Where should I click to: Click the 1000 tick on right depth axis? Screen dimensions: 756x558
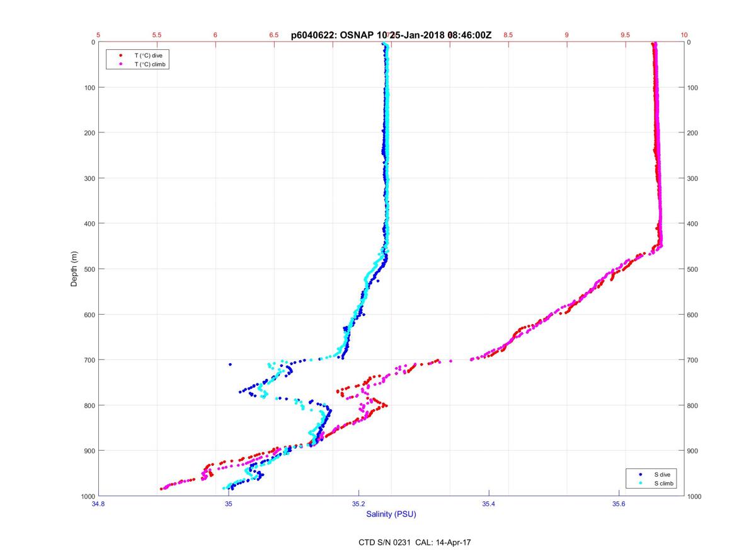click(696, 496)
